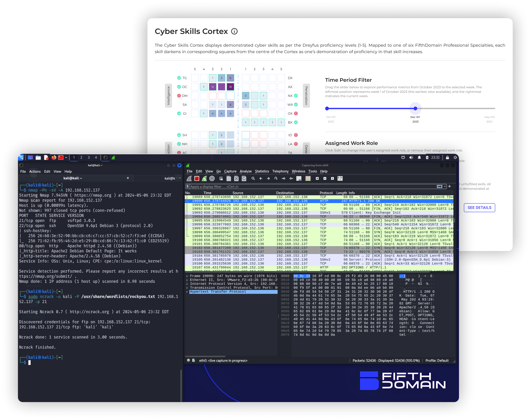Click the Dec W1 time slider handle

point(415,108)
